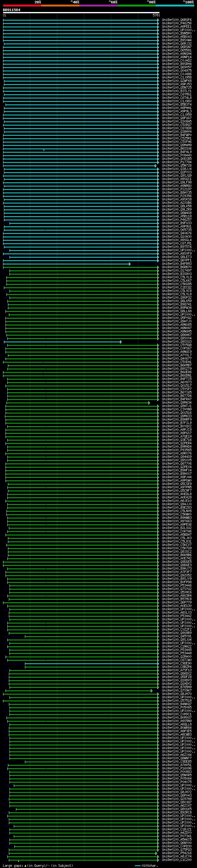The width and height of the screenshot is (197, 868).
Task: Select the UniRef100_Q6NY00 label
Action: click(177, 843)
